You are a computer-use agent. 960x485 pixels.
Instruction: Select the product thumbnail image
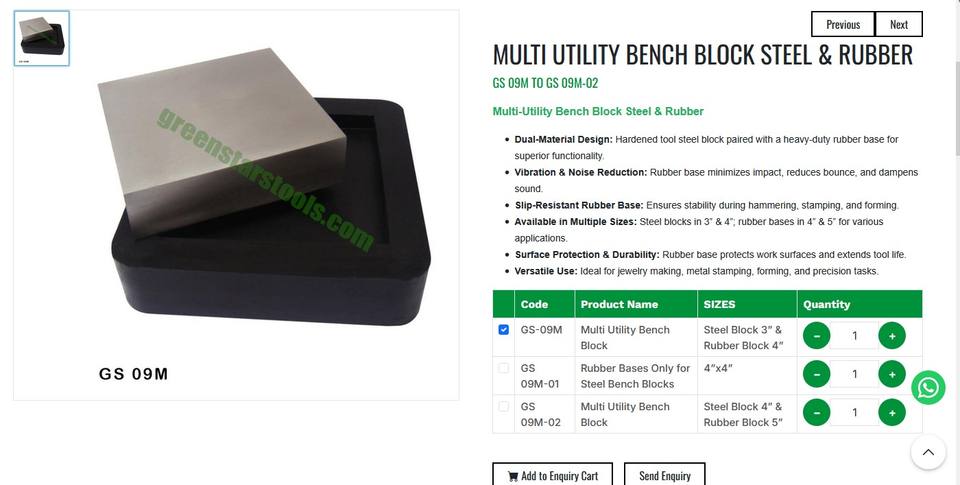click(x=42, y=38)
